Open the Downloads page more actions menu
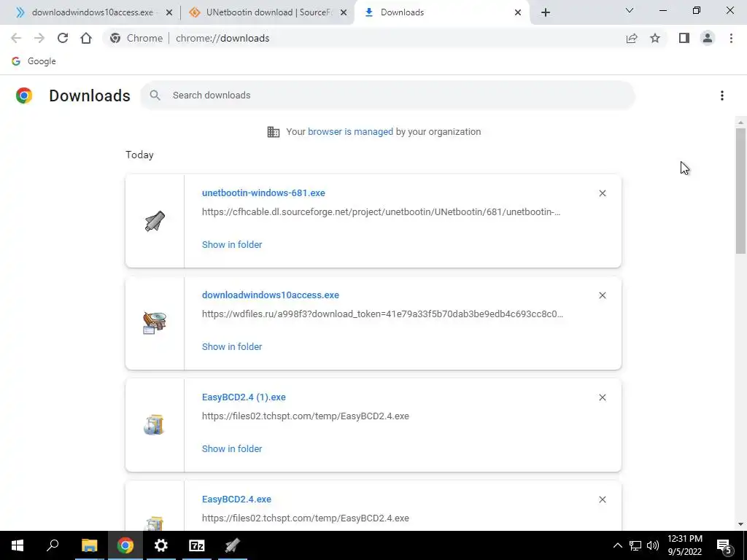This screenshot has width=747, height=560. [x=721, y=96]
